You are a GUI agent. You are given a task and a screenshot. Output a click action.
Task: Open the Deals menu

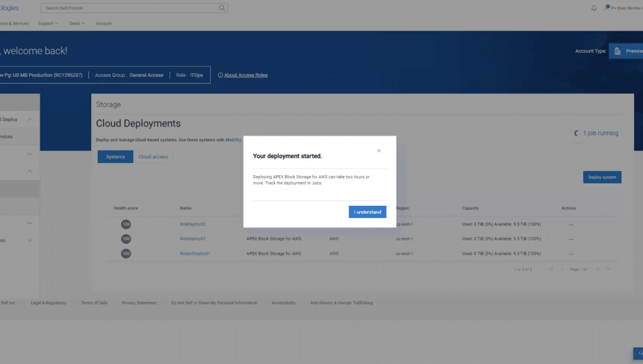[77, 24]
